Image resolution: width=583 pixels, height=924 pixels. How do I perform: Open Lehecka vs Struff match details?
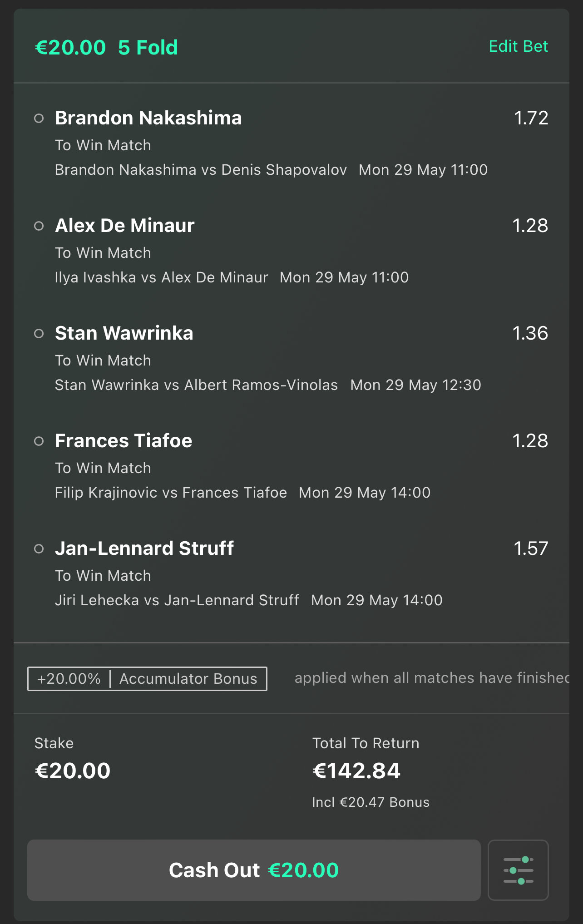click(x=177, y=600)
